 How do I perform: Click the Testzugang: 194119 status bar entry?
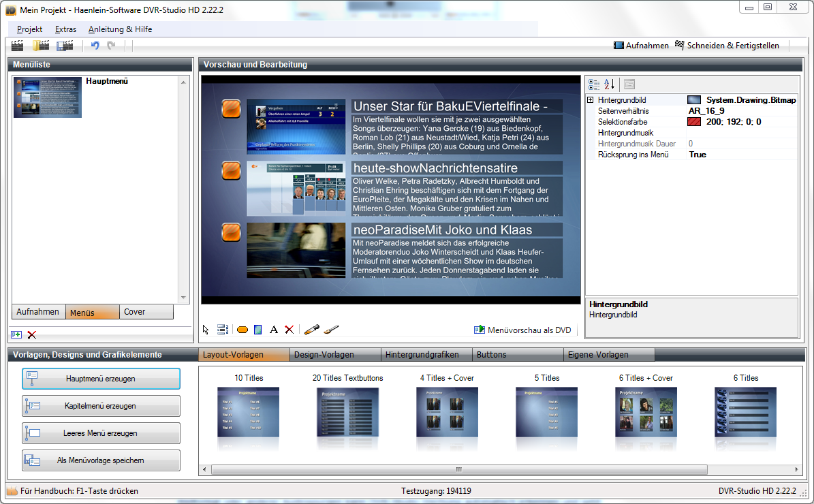pos(436,491)
